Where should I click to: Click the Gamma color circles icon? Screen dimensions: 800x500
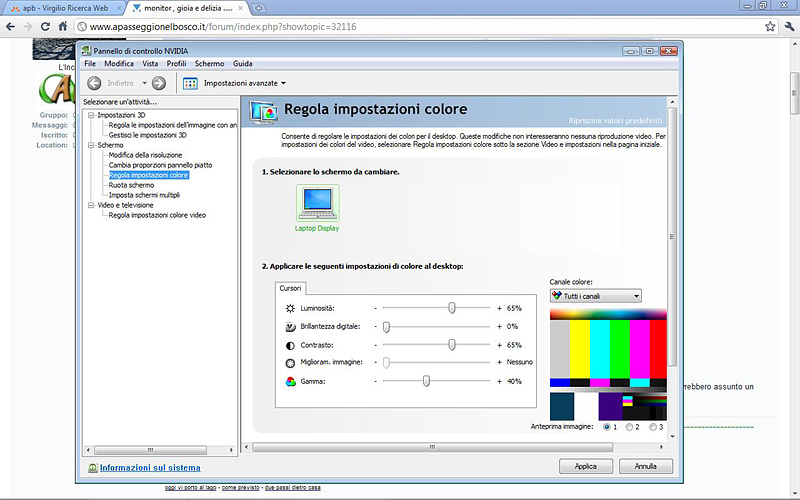tap(290, 381)
